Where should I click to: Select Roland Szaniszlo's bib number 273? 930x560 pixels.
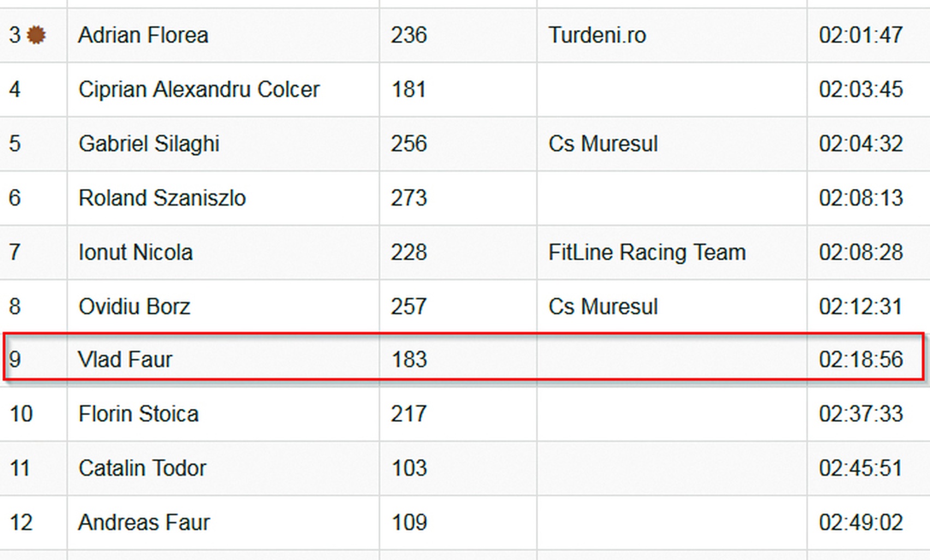(x=409, y=198)
